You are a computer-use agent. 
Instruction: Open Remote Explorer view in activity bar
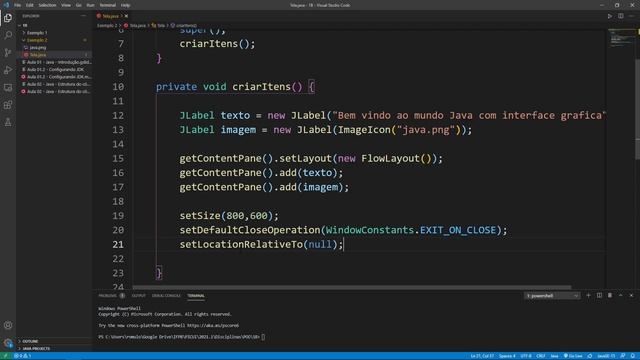click(x=8, y=88)
